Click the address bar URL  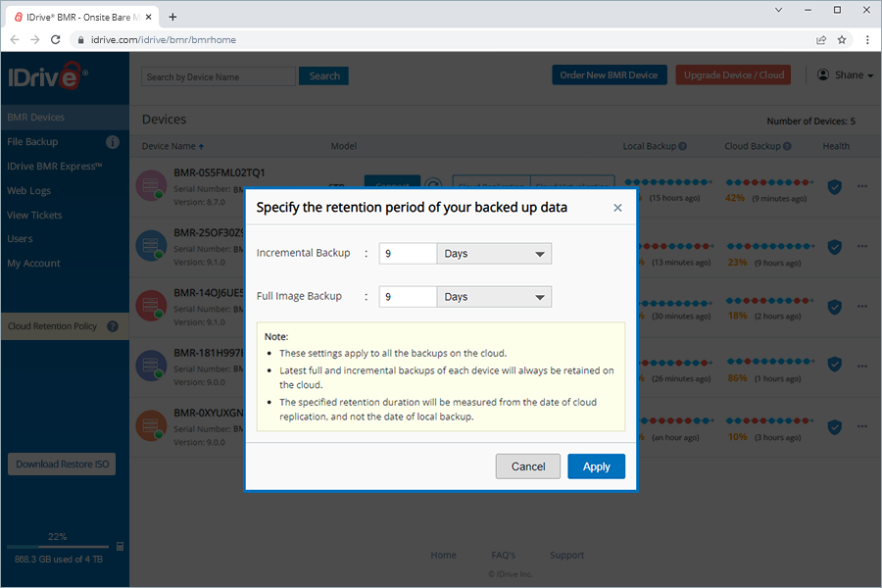pos(164,40)
